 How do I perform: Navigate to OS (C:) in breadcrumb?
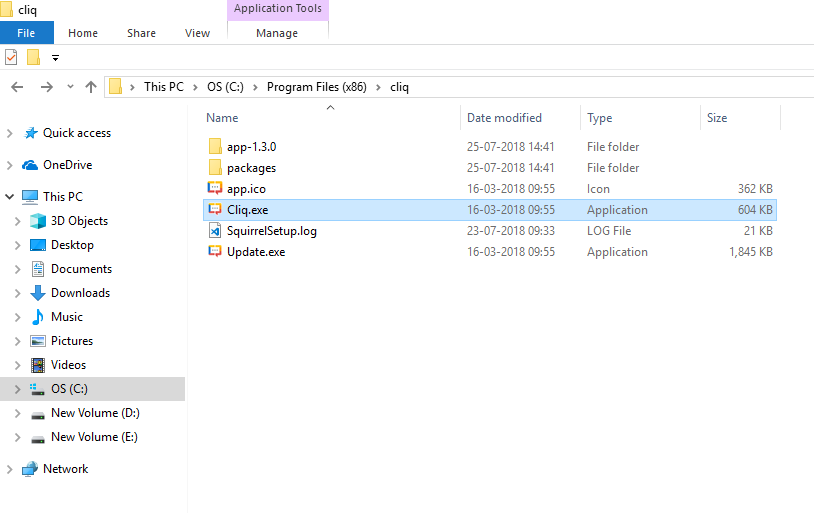pyautogui.click(x=225, y=87)
